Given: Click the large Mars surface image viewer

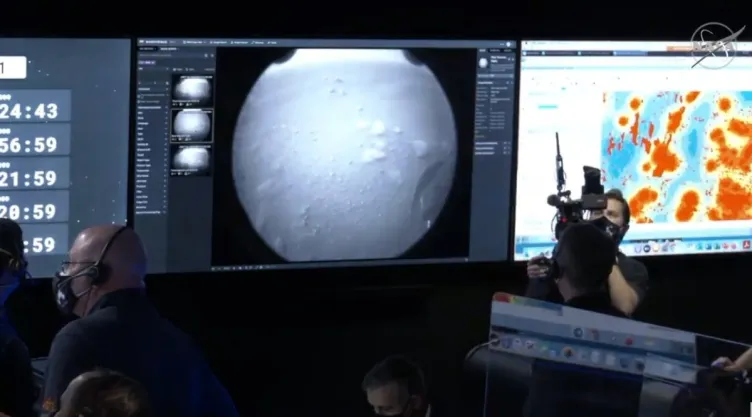Looking at the screenshot, I should tap(342, 155).
